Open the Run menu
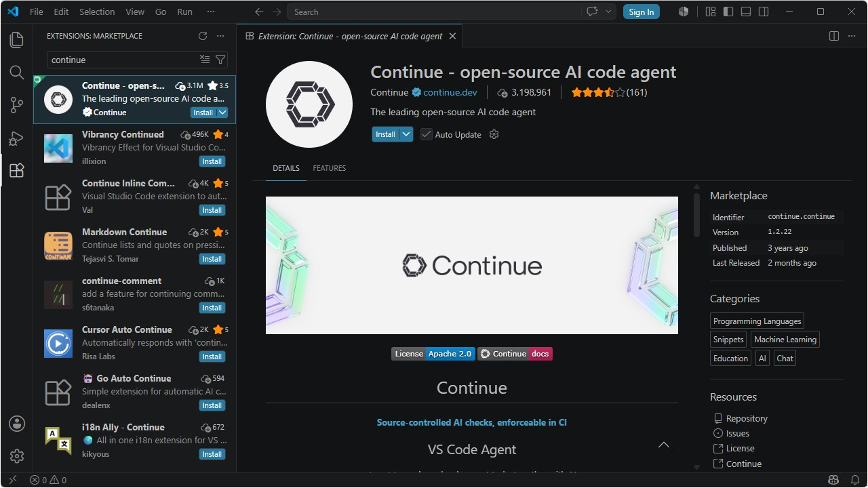This screenshot has height=488, width=868. tap(184, 12)
